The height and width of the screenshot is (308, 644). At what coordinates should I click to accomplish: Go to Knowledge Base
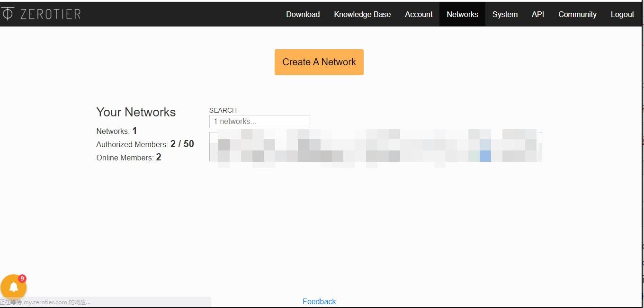(362, 14)
